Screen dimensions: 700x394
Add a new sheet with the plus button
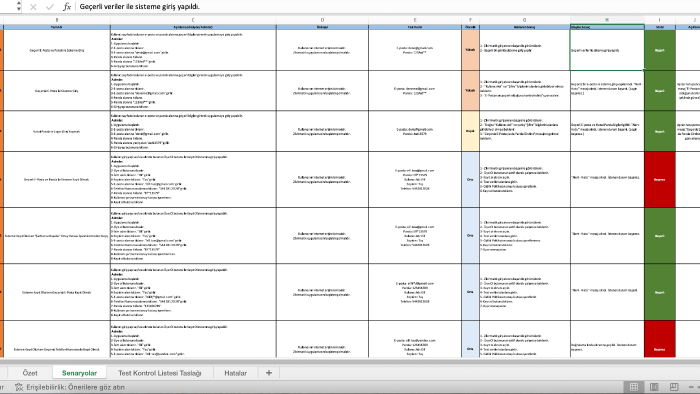tap(269, 373)
